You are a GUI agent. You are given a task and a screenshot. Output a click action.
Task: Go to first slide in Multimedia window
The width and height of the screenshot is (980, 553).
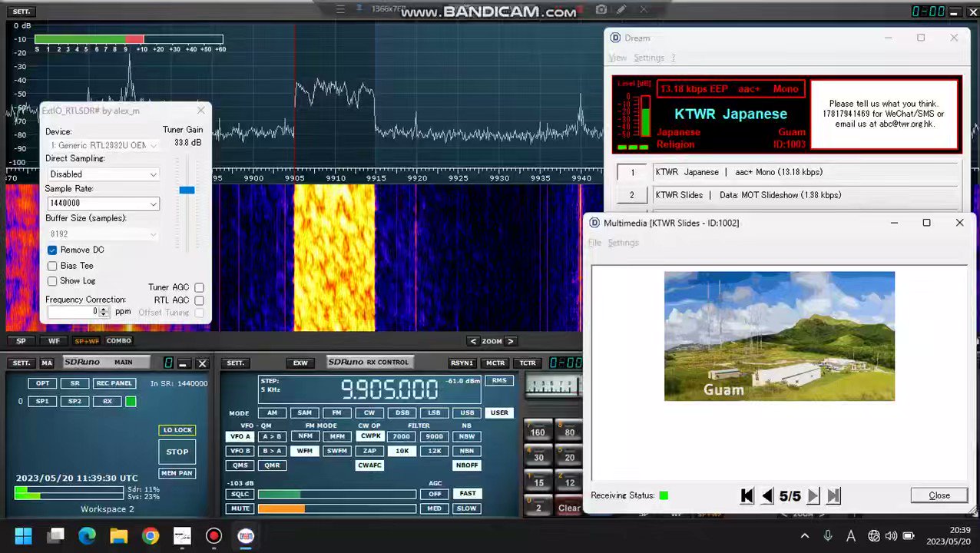(x=747, y=496)
